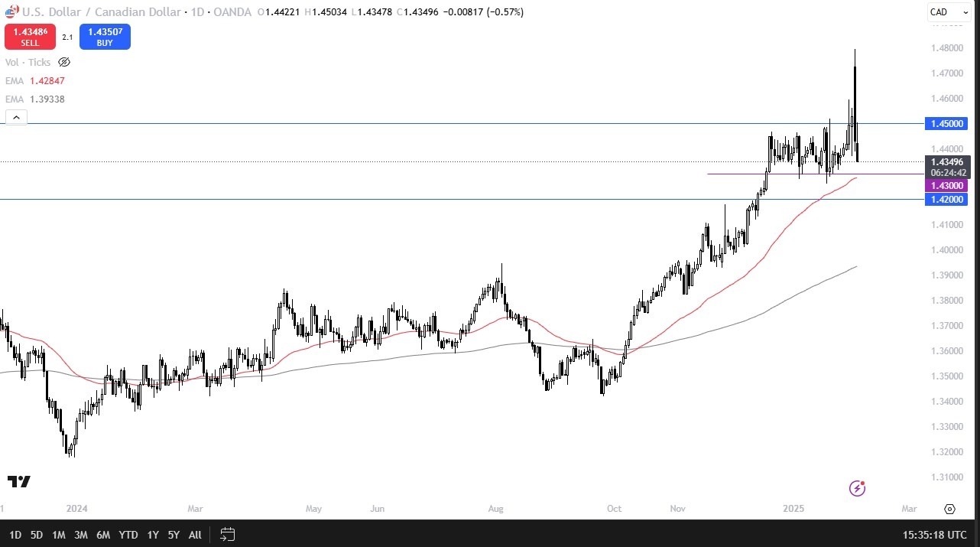Open chart settings via the gear icon
980x547 pixels.
949,509
